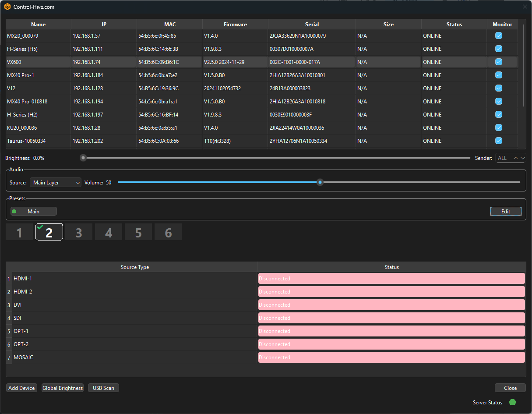Click the Control-Hive app logo icon

pyautogui.click(x=7, y=7)
